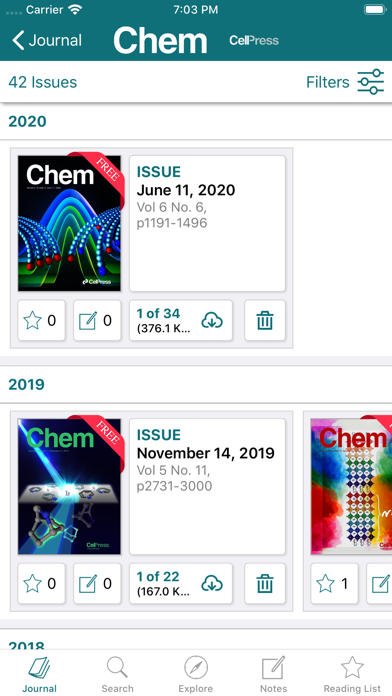Tap the notes icon for November 2019 issue
The width and height of the screenshot is (392, 696).
point(97,584)
